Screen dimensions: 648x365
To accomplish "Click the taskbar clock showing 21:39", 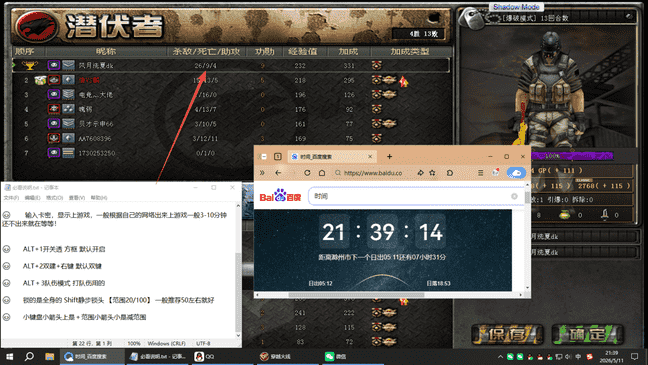I will click(612, 356).
